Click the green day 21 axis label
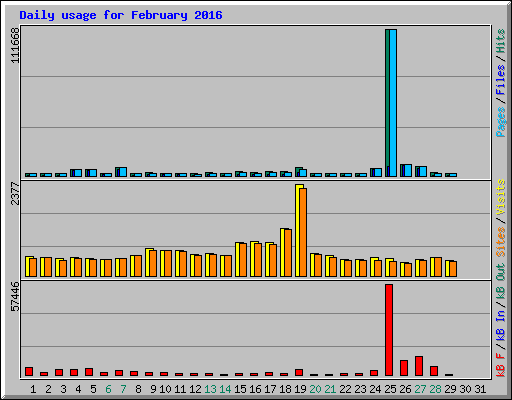Image resolution: width=512 pixels, height=400 pixels. (x=330, y=389)
